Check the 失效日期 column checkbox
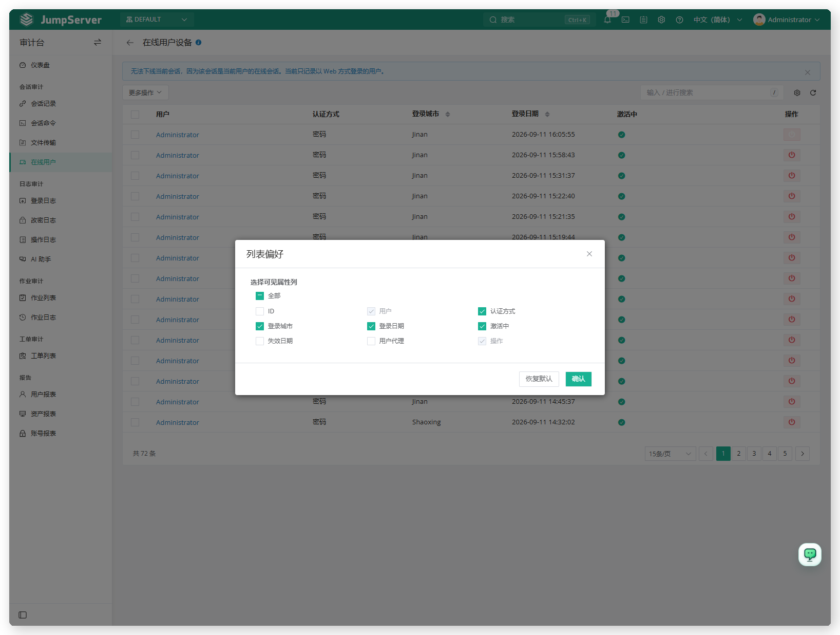Viewport: 840px width, 635px height. (260, 341)
